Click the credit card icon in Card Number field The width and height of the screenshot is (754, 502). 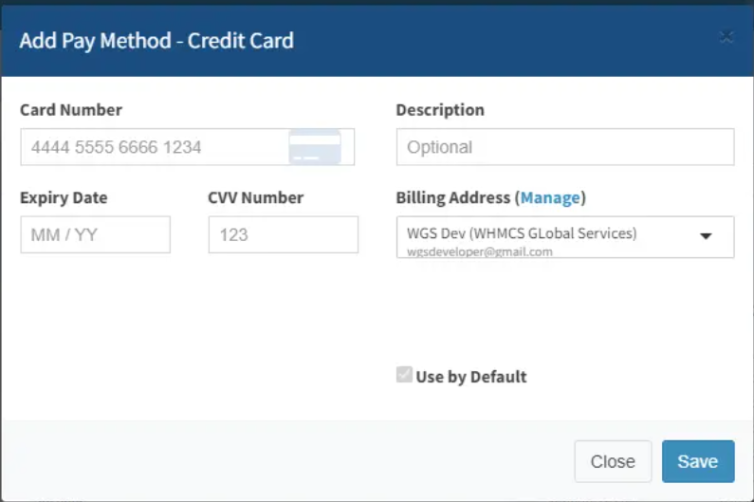point(315,147)
